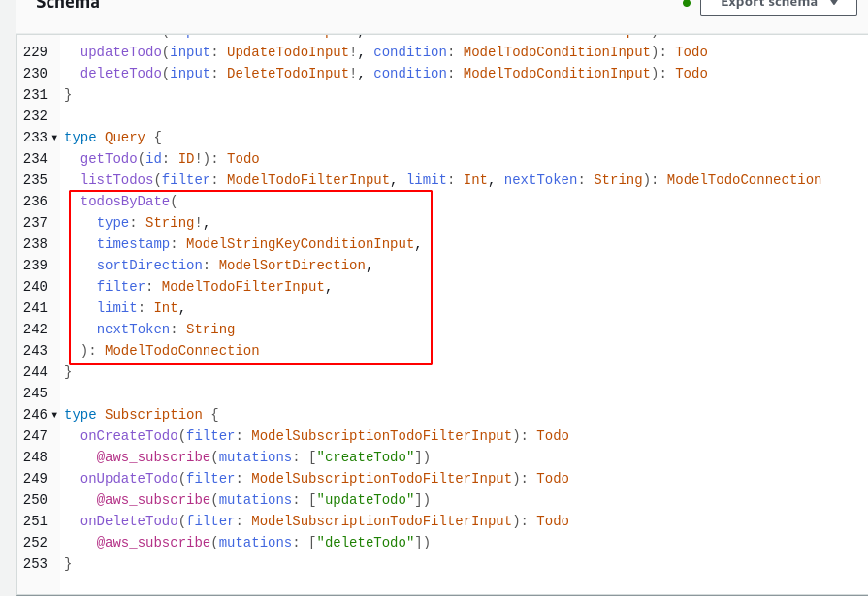The width and height of the screenshot is (868, 596).
Task: Click the green status dot indicator
Action: (687, 3)
